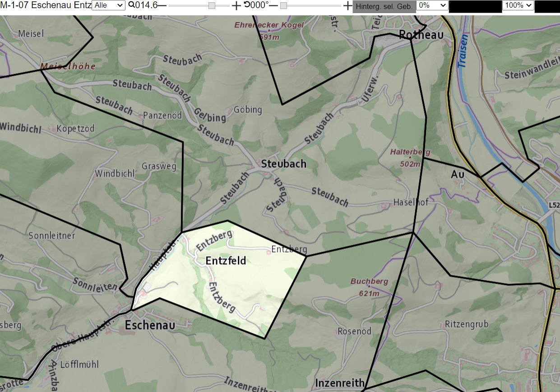Viewport: 560px width, 392px height.
Task: Increase zoom with the plus icon
Action: pos(236,5)
